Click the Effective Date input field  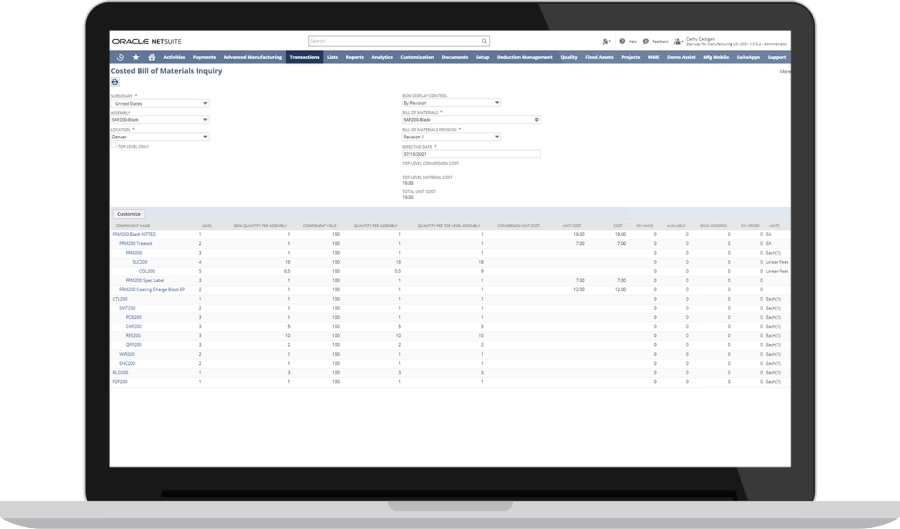[471, 154]
